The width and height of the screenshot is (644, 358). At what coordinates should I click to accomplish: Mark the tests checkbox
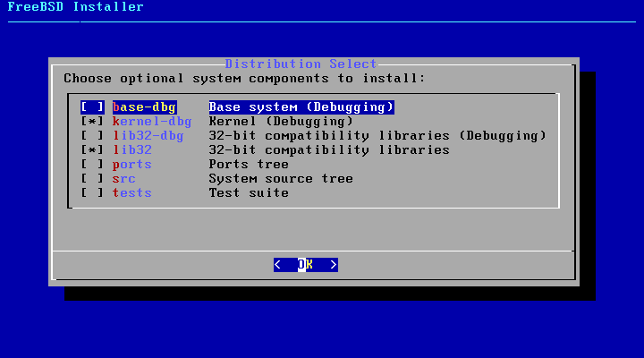tap(92, 193)
